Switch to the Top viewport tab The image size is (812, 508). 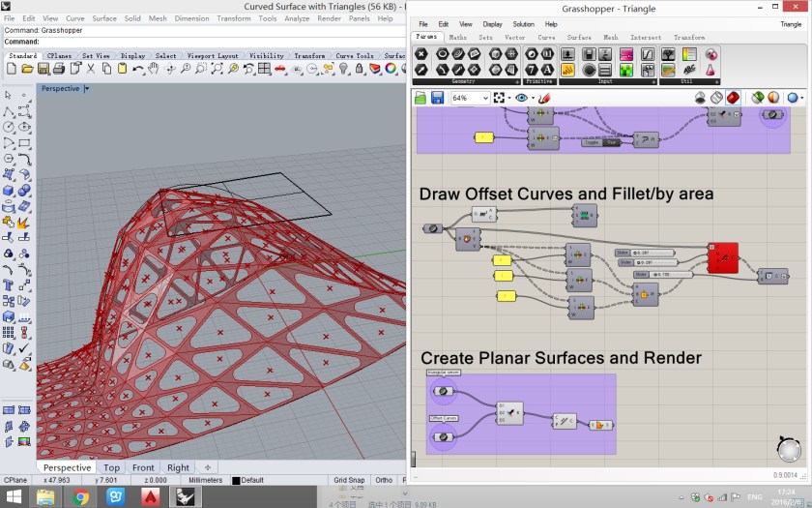(111, 467)
